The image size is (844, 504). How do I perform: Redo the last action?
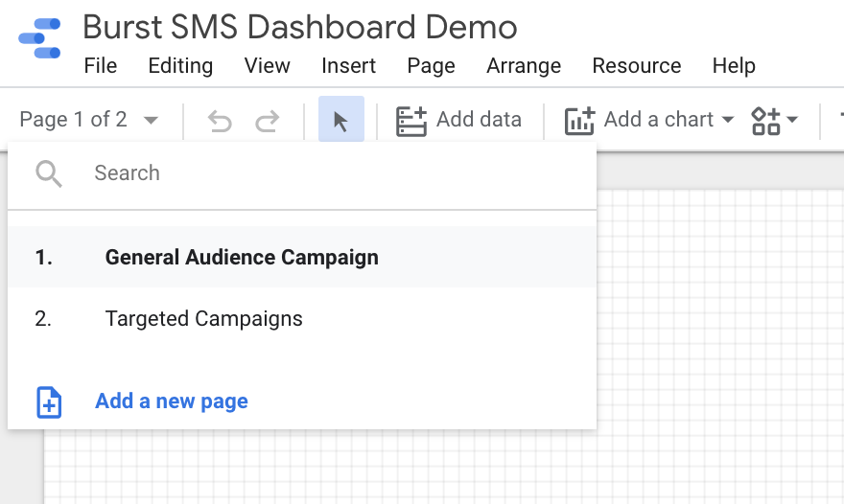(267, 121)
